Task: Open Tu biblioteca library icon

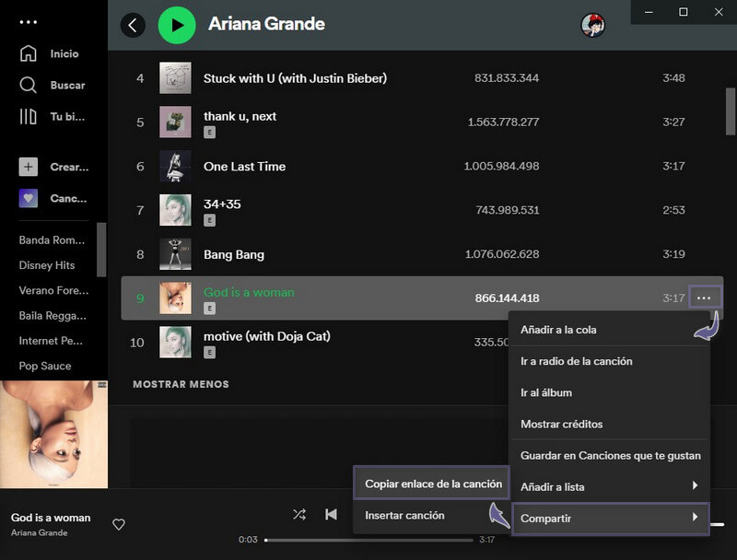Action: coord(29,116)
